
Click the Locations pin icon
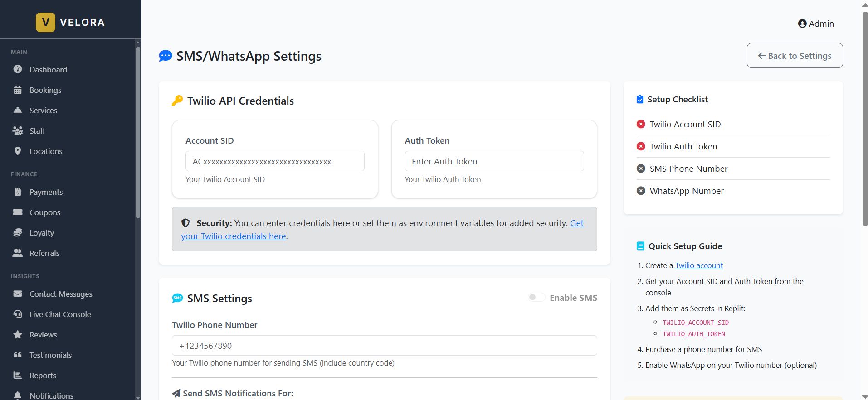point(18,151)
